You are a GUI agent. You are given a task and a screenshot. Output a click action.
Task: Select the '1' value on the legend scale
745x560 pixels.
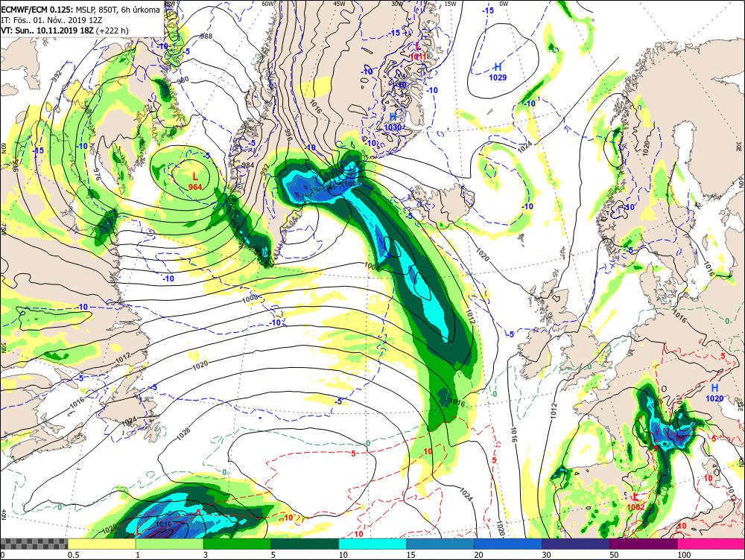point(138,555)
